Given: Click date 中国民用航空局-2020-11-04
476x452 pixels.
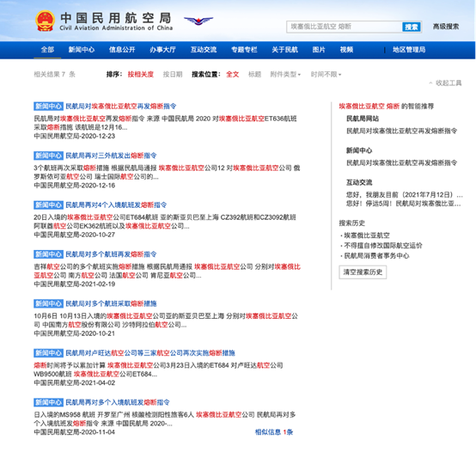Looking at the screenshot, I should pos(75,432).
